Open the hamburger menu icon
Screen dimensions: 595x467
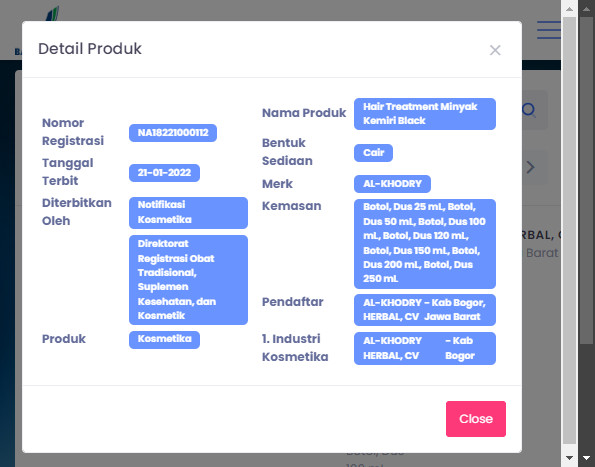549,30
